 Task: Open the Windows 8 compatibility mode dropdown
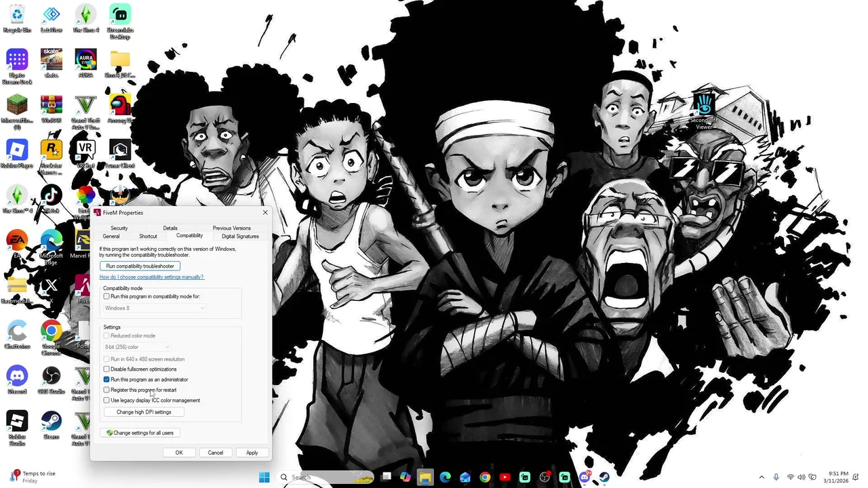coord(154,308)
